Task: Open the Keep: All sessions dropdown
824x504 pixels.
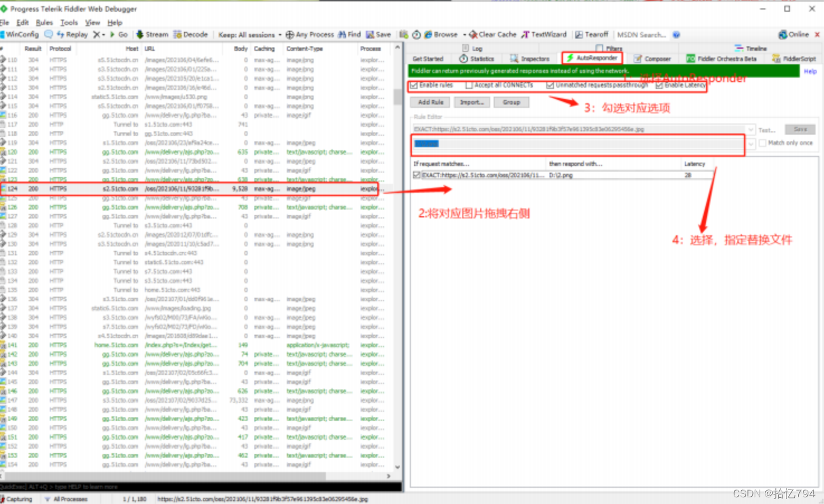Action: tap(250, 35)
